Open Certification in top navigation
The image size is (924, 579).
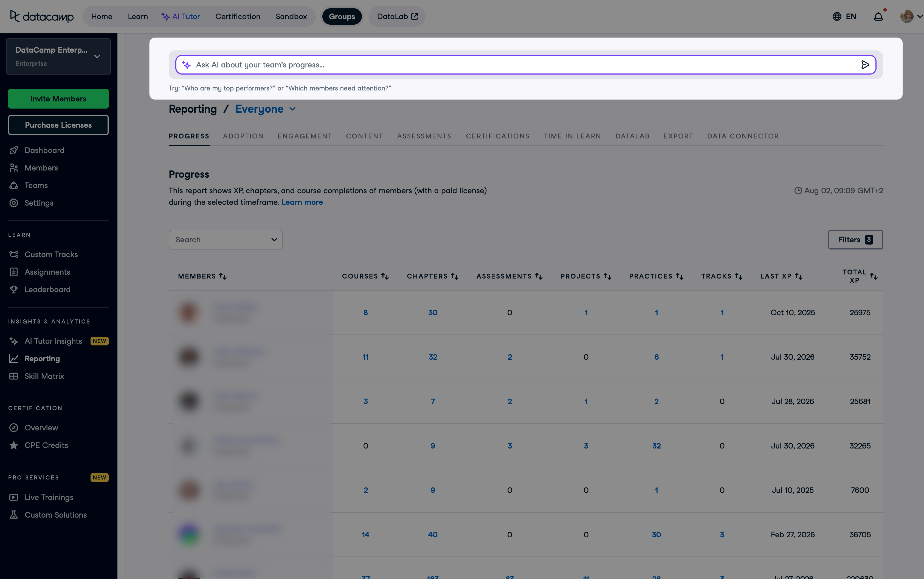tap(238, 16)
